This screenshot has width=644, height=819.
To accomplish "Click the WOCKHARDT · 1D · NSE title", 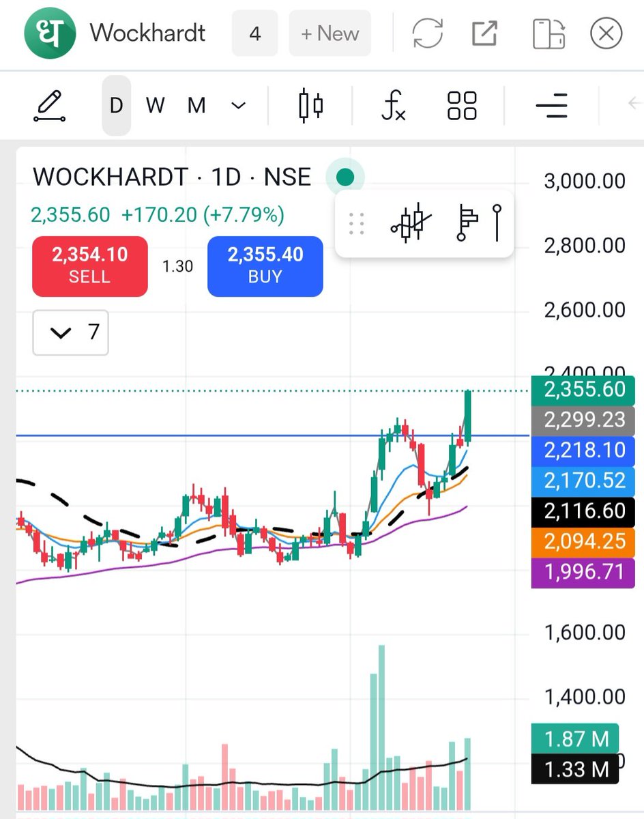I will pos(172,177).
